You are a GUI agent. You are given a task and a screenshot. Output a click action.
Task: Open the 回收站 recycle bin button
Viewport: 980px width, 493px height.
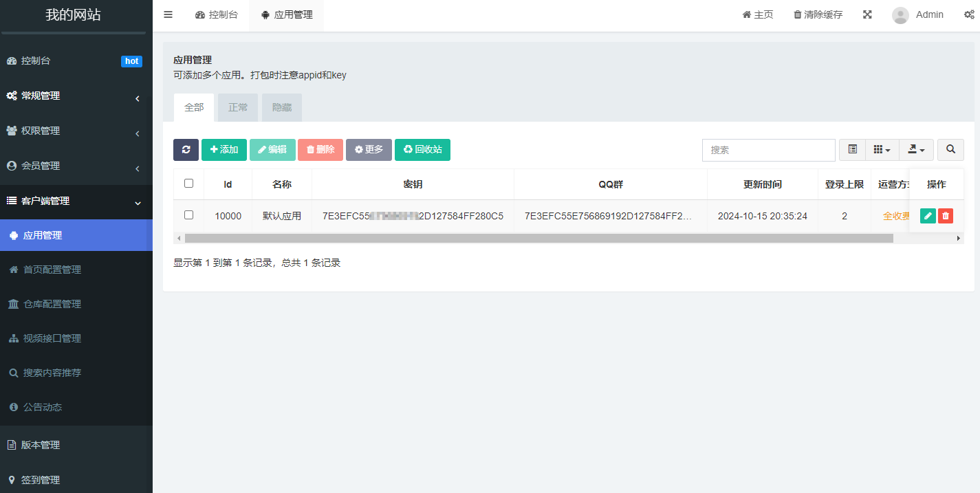point(422,149)
